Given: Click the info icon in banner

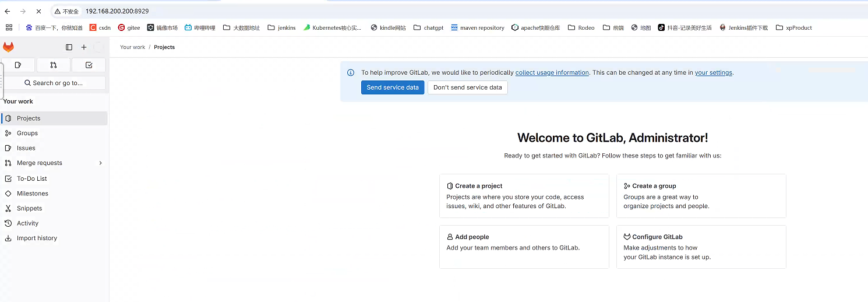Looking at the screenshot, I should click(x=351, y=73).
